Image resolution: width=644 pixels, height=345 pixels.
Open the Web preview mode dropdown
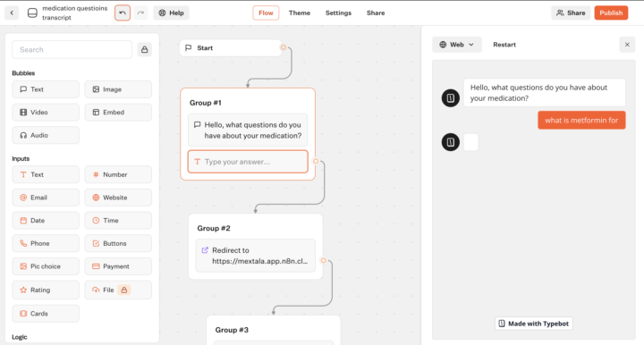(x=457, y=45)
